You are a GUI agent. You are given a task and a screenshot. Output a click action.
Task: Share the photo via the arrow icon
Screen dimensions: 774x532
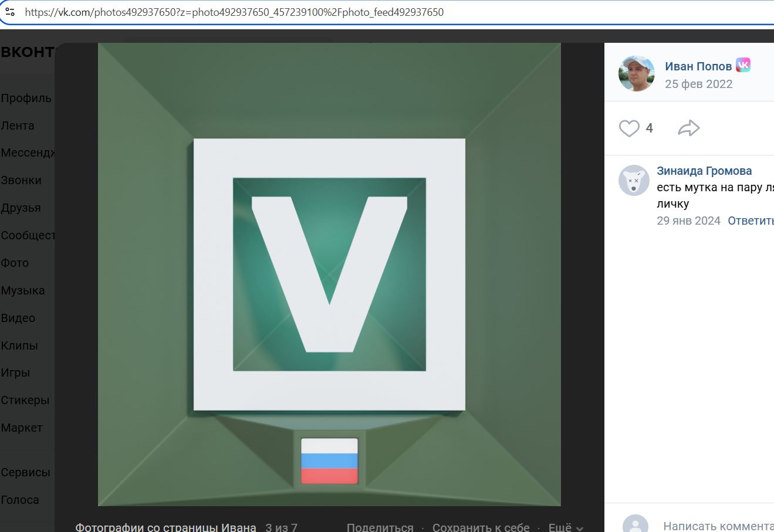click(x=688, y=128)
